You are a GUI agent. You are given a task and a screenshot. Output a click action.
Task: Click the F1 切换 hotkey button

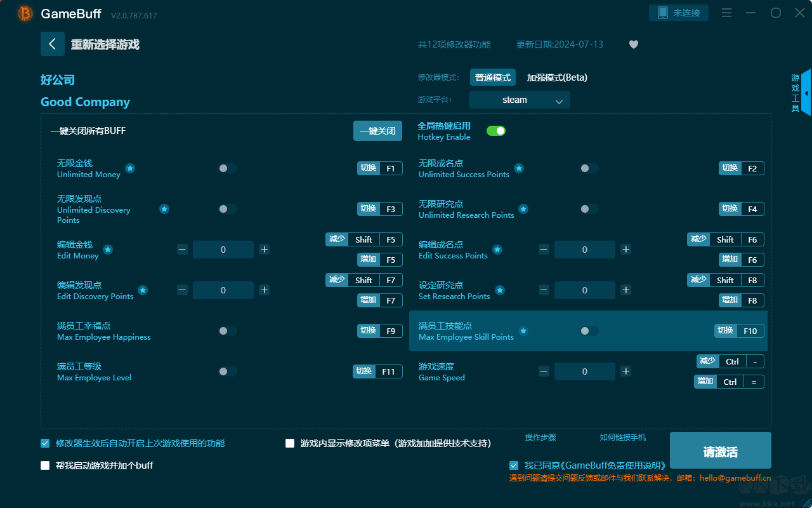coord(380,168)
